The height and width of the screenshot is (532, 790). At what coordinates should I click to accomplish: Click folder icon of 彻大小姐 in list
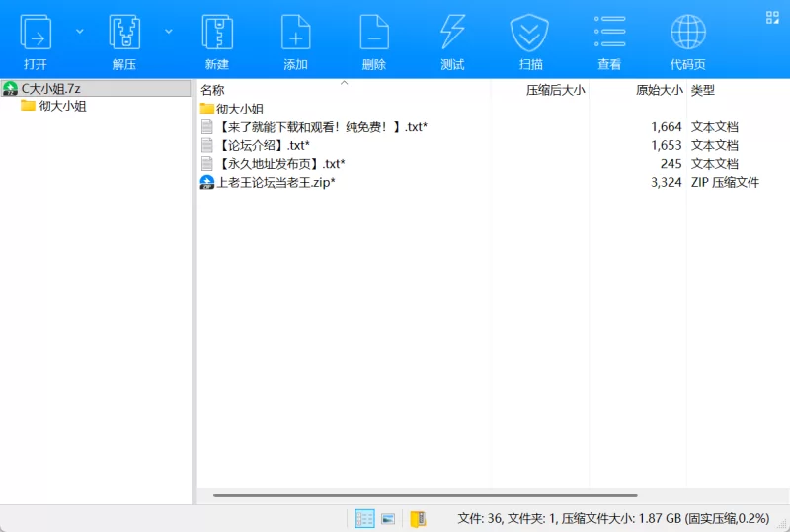207,109
